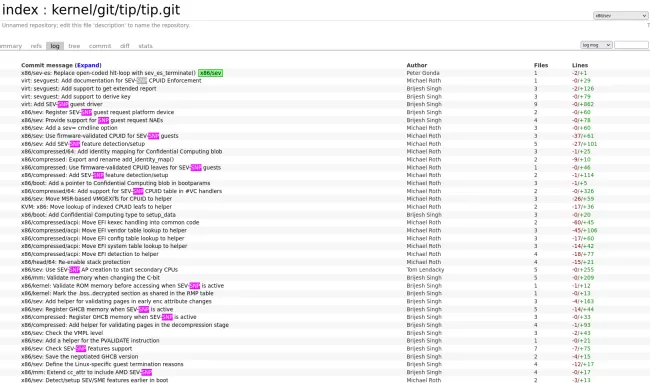Image resolution: width=650 pixels, height=383 pixels.
Task: Click author name Peter Gonda
Action: coord(423,73)
